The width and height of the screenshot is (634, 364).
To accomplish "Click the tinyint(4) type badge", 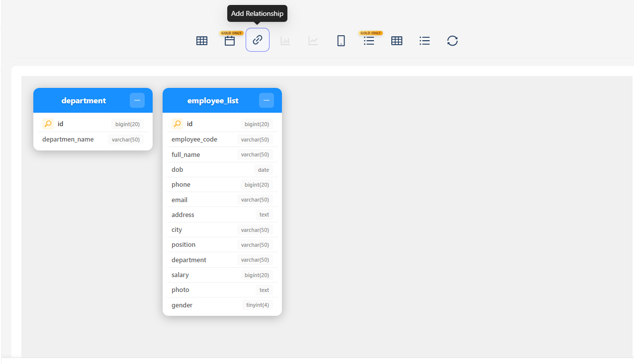I will [x=258, y=305].
